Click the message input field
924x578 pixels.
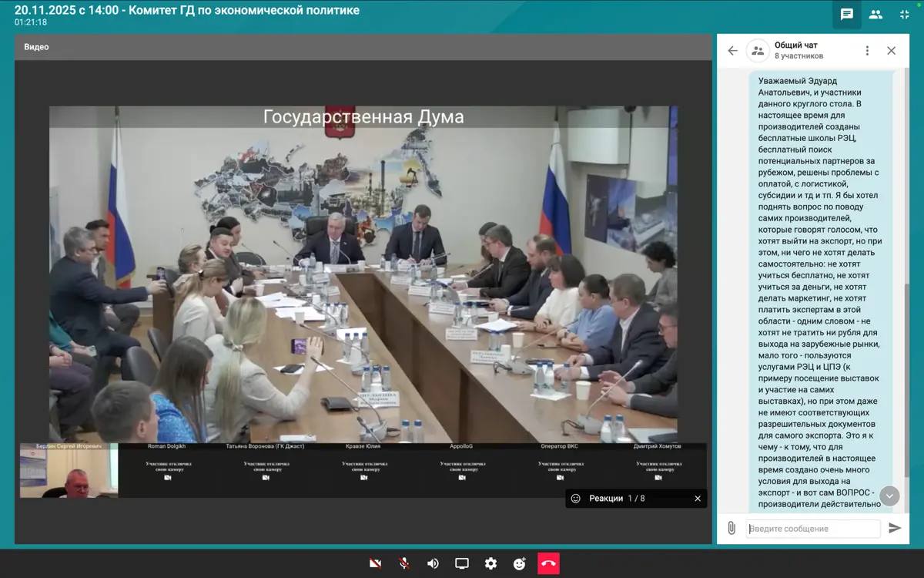(x=813, y=529)
